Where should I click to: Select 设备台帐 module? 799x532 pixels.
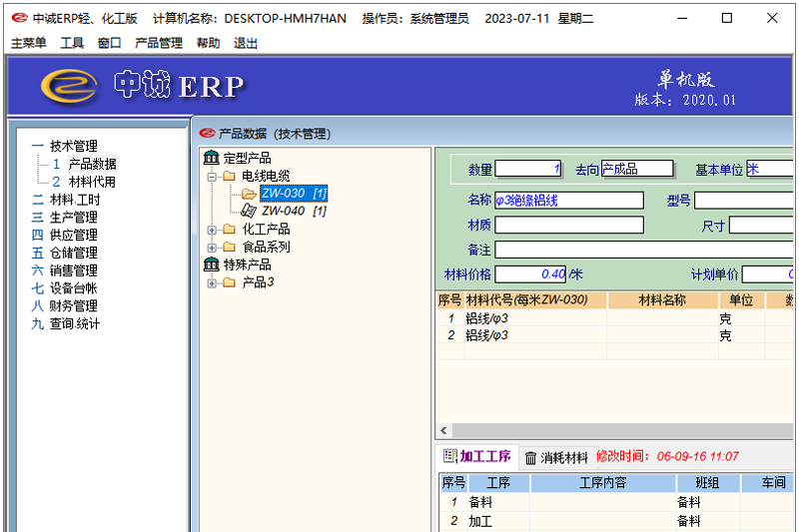(x=73, y=288)
